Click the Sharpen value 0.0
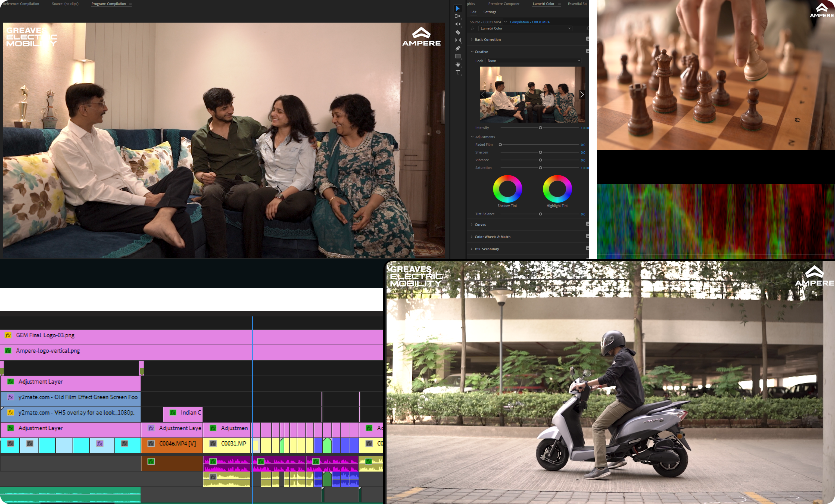Image resolution: width=835 pixels, height=504 pixels. pyautogui.click(x=583, y=153)
